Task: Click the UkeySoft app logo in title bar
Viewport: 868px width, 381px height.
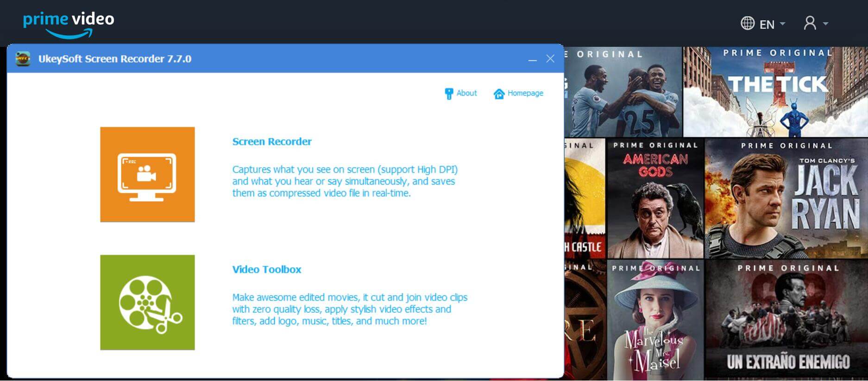Action: [23, 59]
